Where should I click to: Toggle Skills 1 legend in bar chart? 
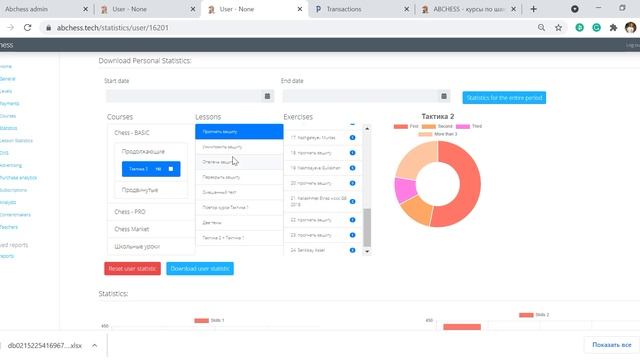coord(209,320)
